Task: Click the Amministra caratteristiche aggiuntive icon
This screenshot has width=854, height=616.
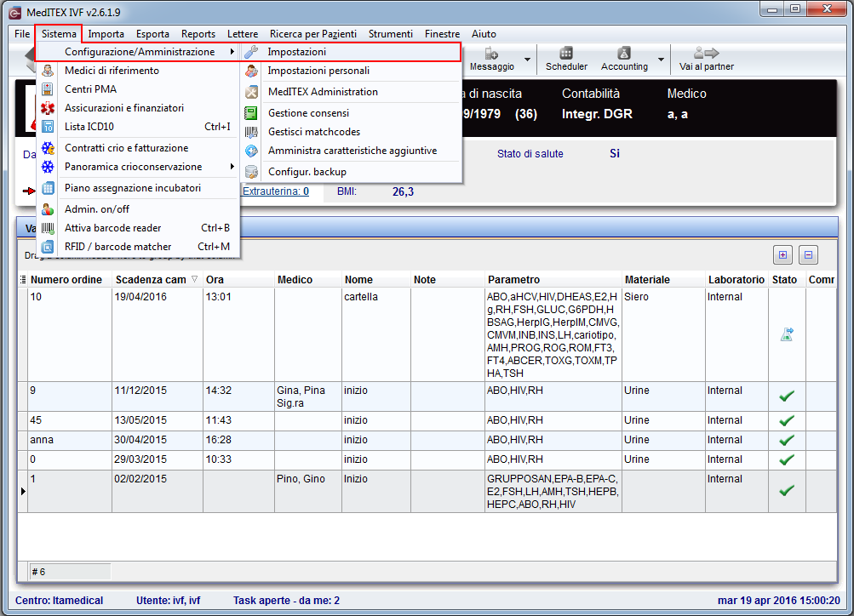Action: coord(251,151)
